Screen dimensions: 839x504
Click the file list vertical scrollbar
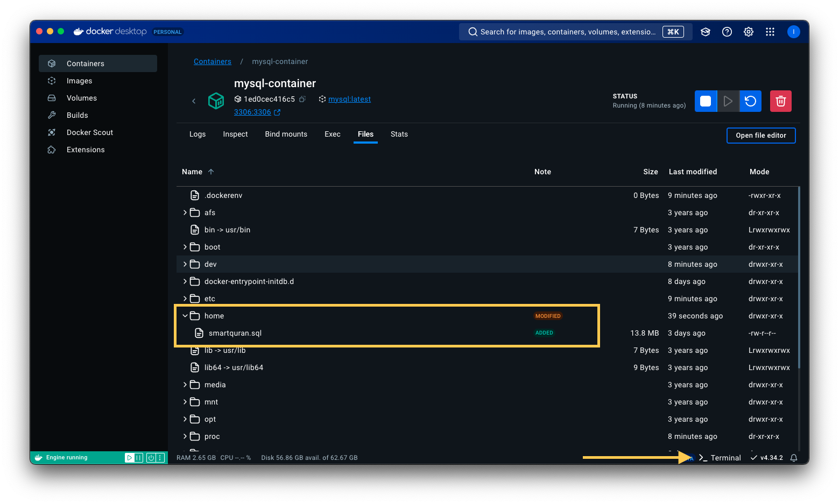coord(799,278)
